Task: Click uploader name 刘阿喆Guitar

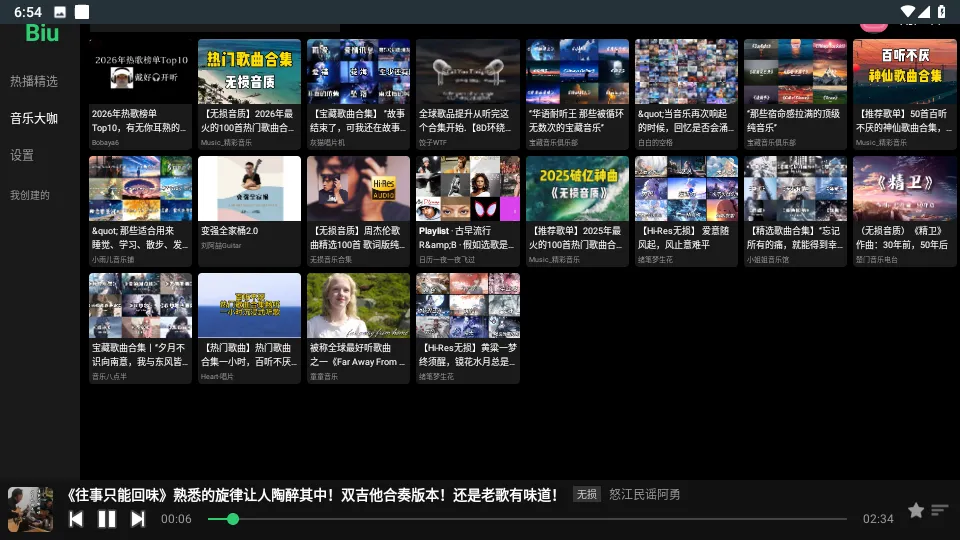Action: [x=221, y=246]
